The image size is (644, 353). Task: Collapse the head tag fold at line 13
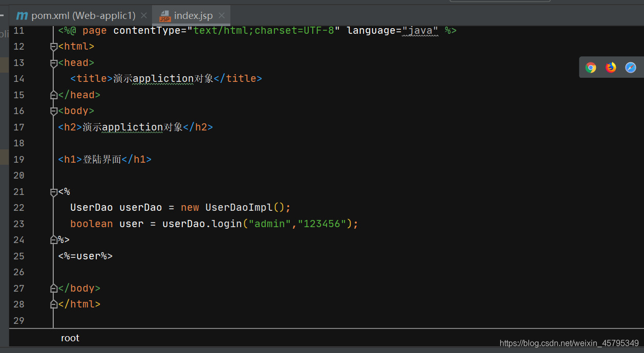[54, 63]
